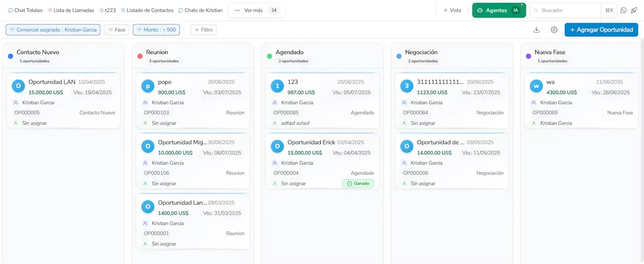This screenshot has width=644, height=264.
Task: Open the Vista add-view option
Action: [x=452, y=11]
